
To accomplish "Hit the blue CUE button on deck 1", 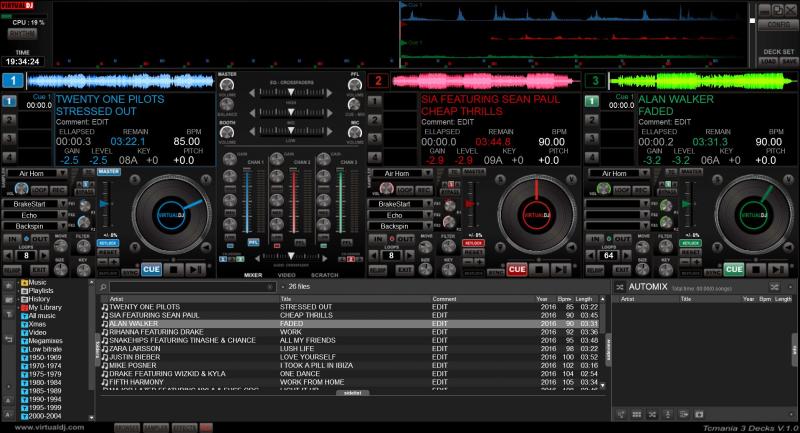I will coord(151,269).
